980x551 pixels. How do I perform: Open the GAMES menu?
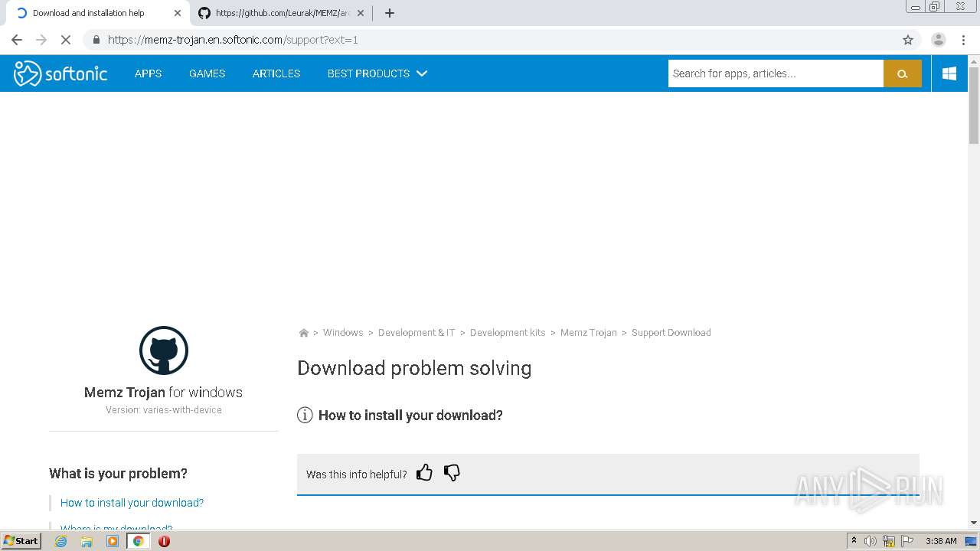click(x=207, y=73)
